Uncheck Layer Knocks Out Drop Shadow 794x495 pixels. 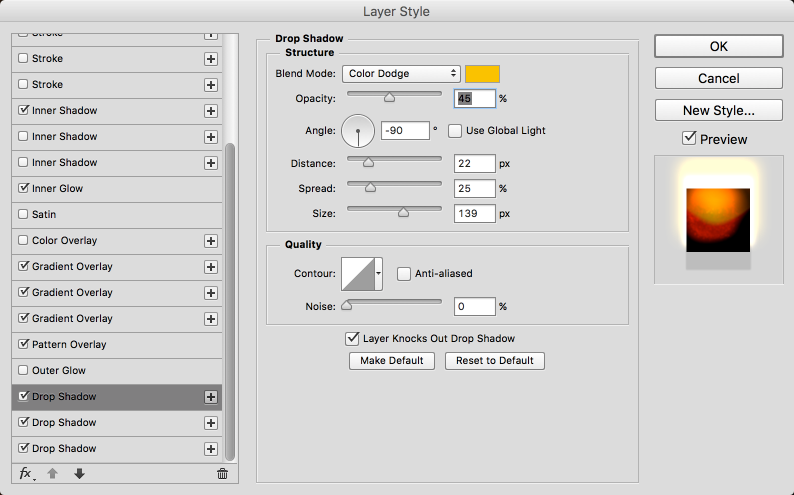[351, 339]
